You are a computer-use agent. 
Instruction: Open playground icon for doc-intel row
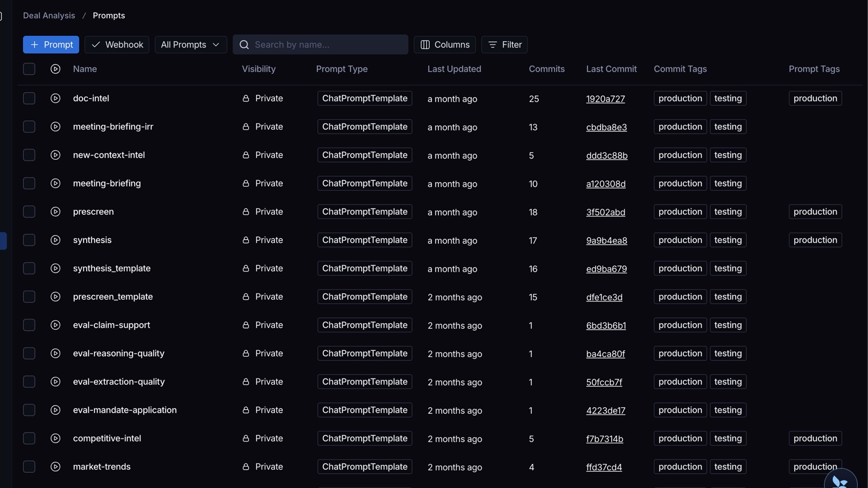pyautogui.click(x=55, y=98)
